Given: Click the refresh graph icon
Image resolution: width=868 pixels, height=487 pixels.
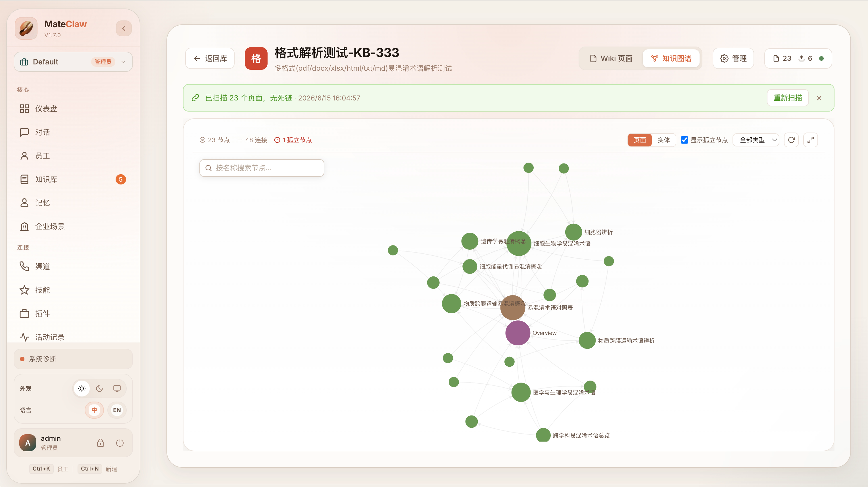Looking at the screenshot, I should click(792, 140).
